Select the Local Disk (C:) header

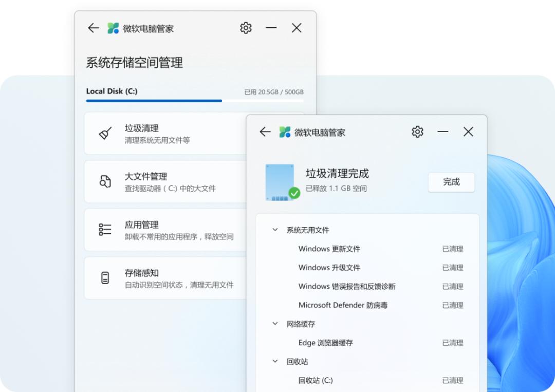coord(113,91)
